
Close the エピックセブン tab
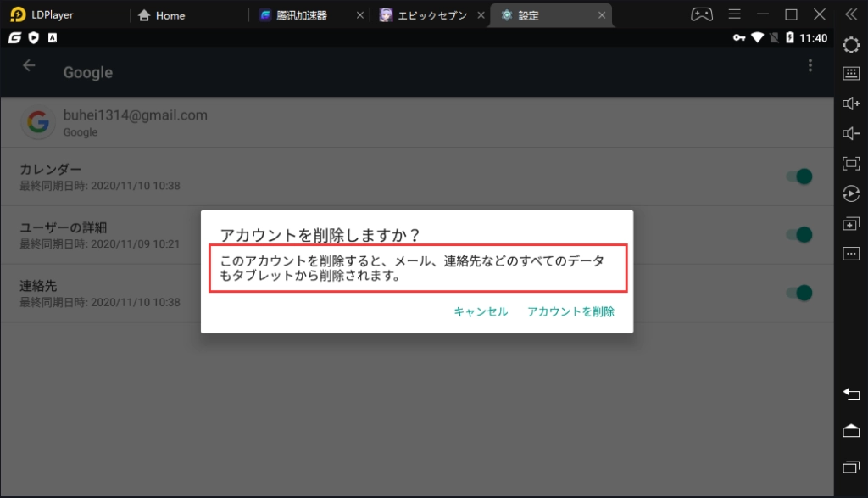(481, 15)
